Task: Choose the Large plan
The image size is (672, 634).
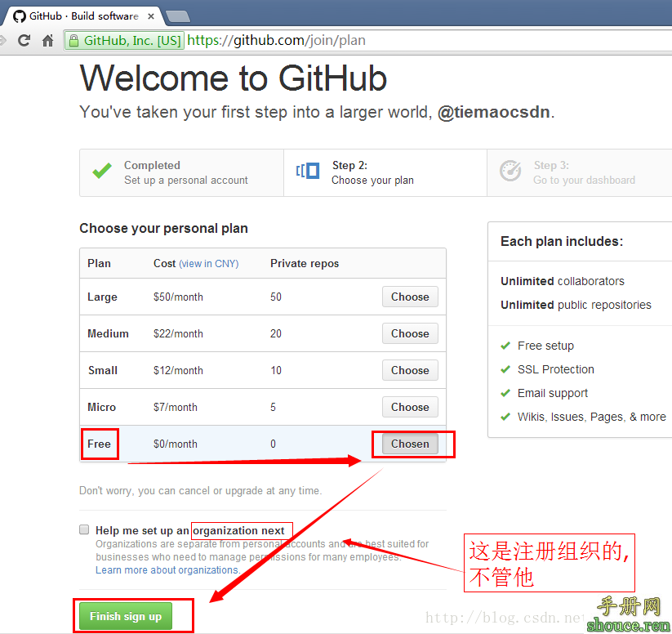Action: click(x=410, y=297)
